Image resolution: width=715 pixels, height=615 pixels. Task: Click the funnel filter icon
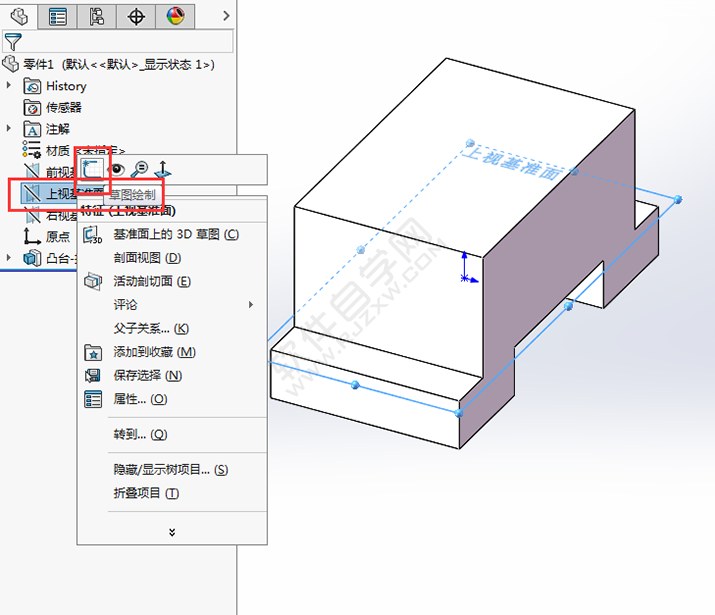12,41
